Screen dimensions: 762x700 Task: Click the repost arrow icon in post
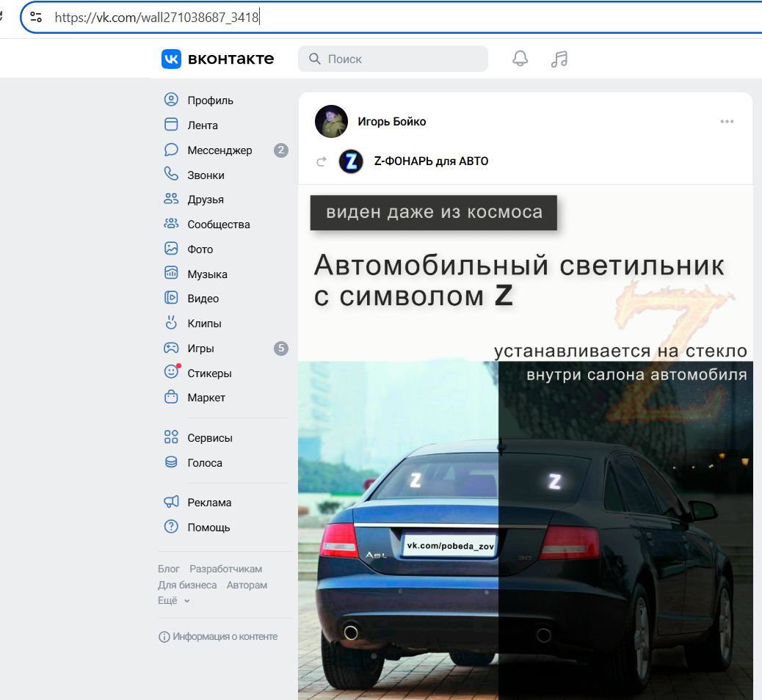pos(322,161)
